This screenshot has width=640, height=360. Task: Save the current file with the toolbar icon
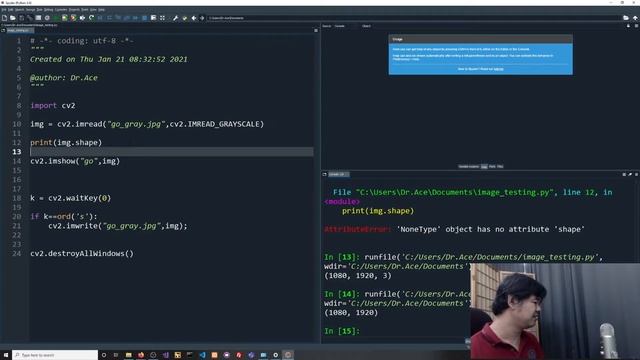point(21,18)
